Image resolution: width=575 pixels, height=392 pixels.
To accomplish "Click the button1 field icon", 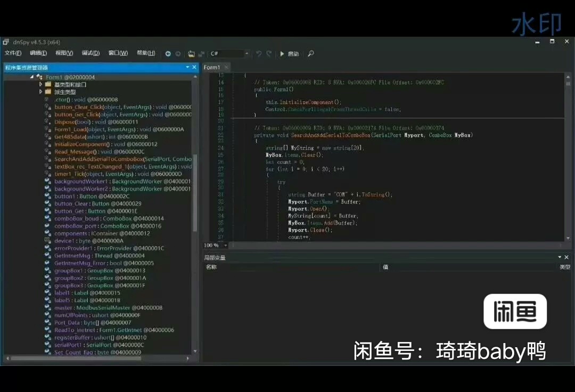I will tap(48, 196).
